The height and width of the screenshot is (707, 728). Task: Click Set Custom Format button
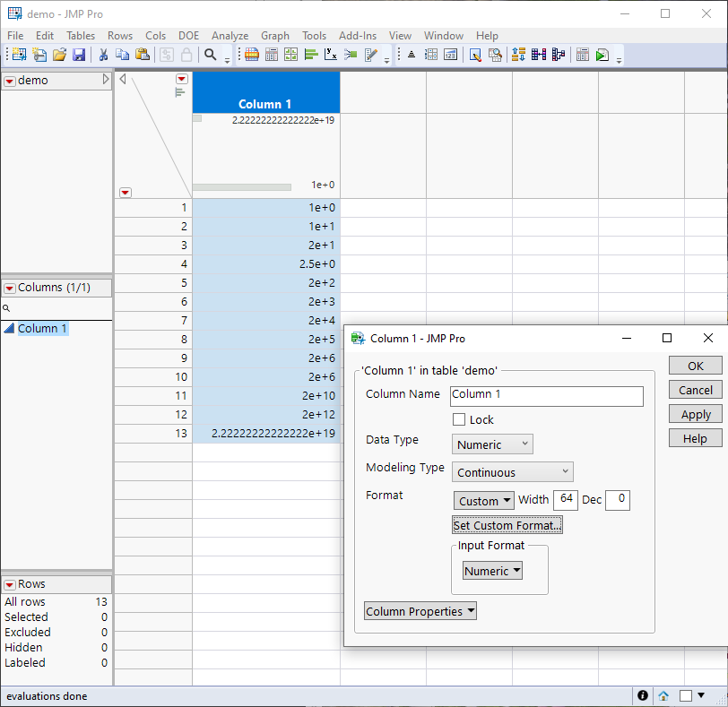pyautogui.click(x=507, y=525)
